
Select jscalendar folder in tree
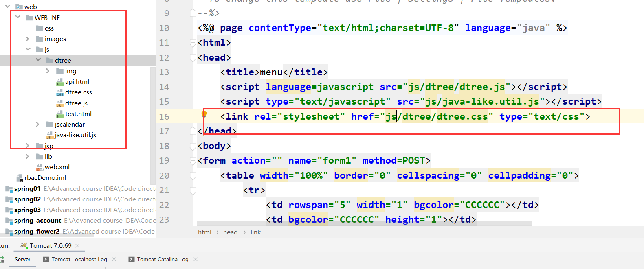(x=70, y=124)
